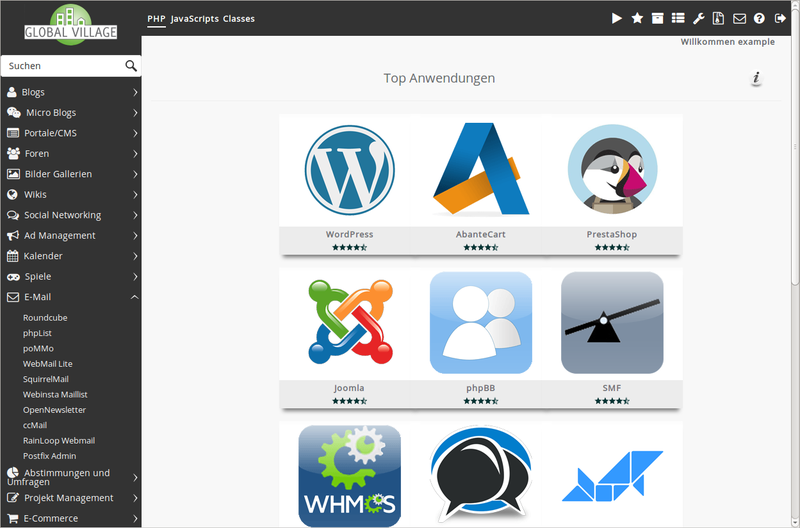Open WebMail Lite under E-Mail

pyautogui.click(x=47, y=364)
